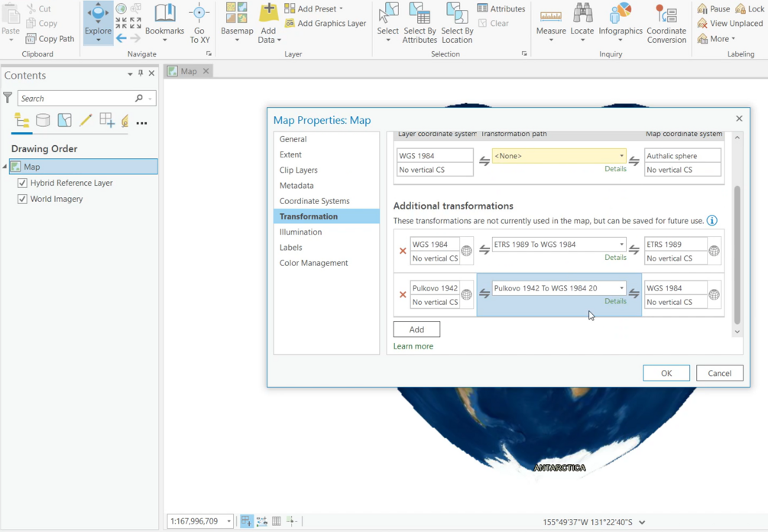
Task: Switch to List By Drawing Order
Action: pyautogui.click(x=21, y=120)
